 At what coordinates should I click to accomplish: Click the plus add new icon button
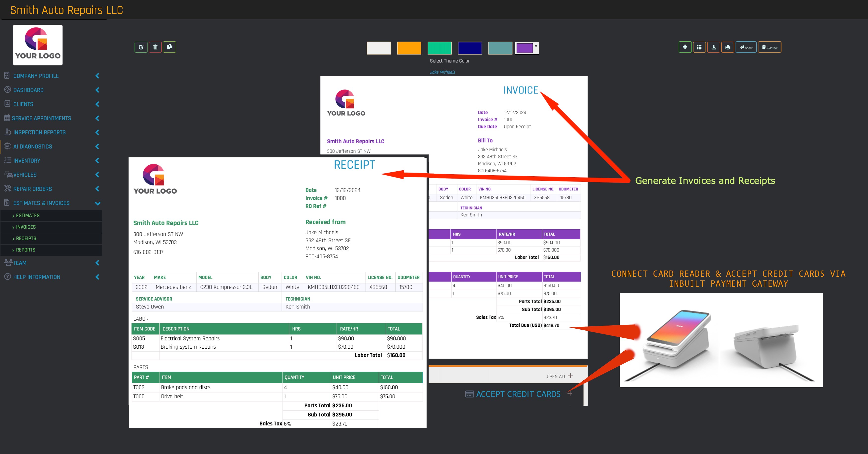[x=685, y=47]
